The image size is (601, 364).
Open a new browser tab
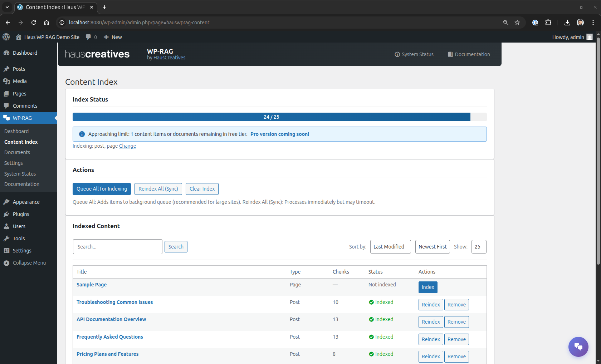coord(104,7)
